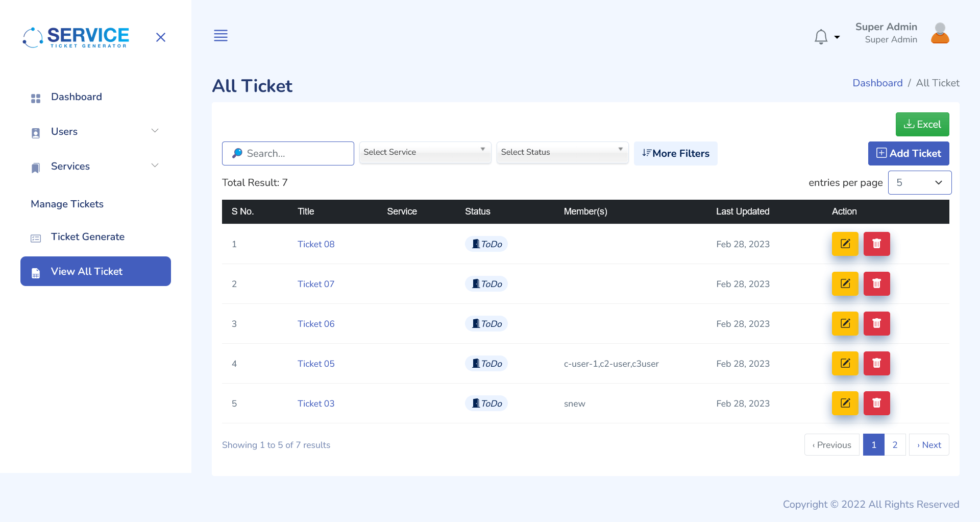This screenshot has height=522, width=980.
Task: Select pagination page 1
Action: click(x=874, y=445)
